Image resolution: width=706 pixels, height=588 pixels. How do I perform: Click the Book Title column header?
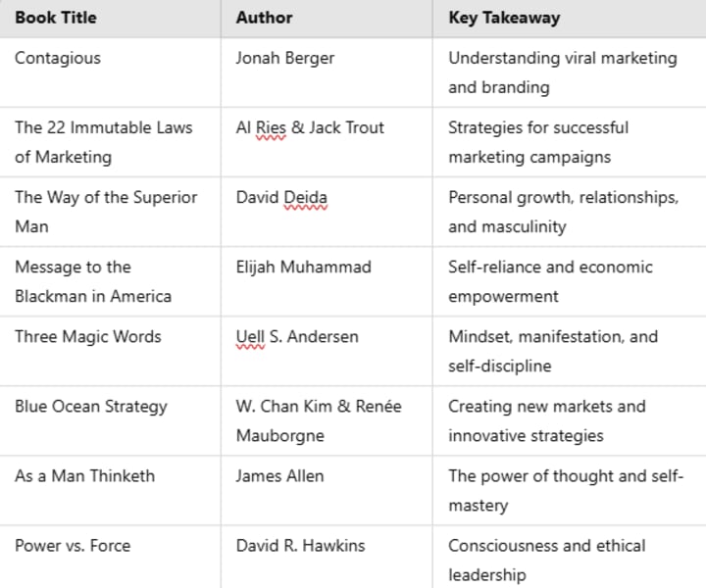(x=110, y=19)
